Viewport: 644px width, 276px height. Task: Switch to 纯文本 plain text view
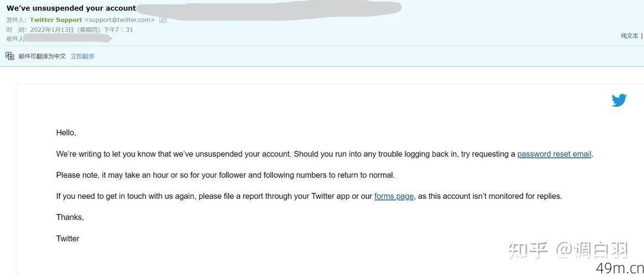point(629,36)
